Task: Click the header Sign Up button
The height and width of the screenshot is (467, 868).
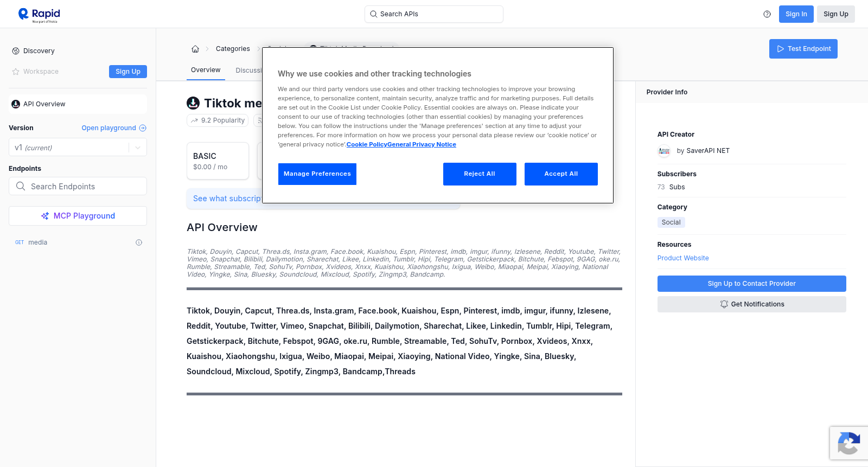Action: point(835,14)
